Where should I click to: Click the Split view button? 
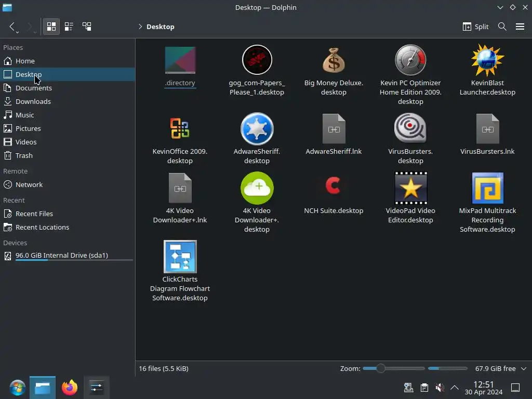pos(475,26)
